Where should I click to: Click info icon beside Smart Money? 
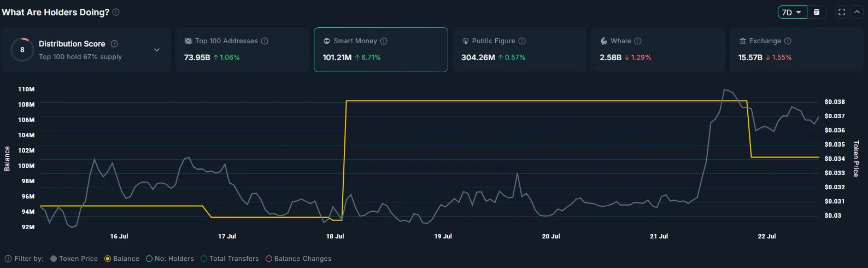pos(384,41)
